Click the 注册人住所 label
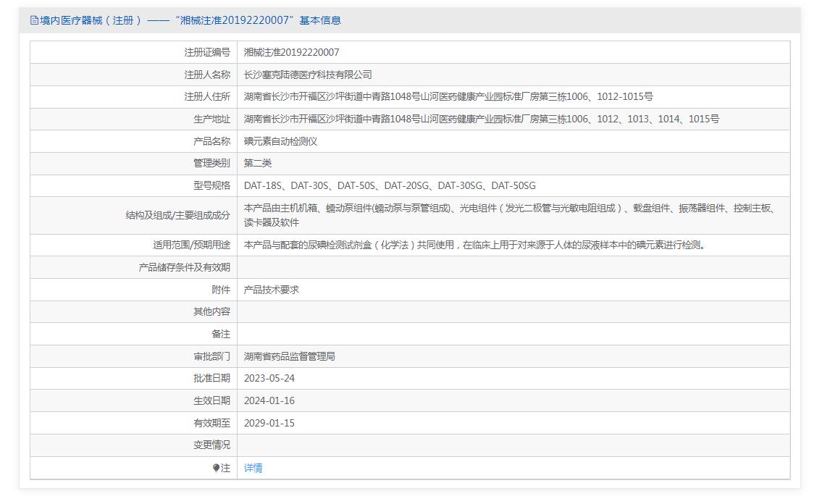Image resolution: width=822 pixels, height=504 pixels. pos(207,97)
